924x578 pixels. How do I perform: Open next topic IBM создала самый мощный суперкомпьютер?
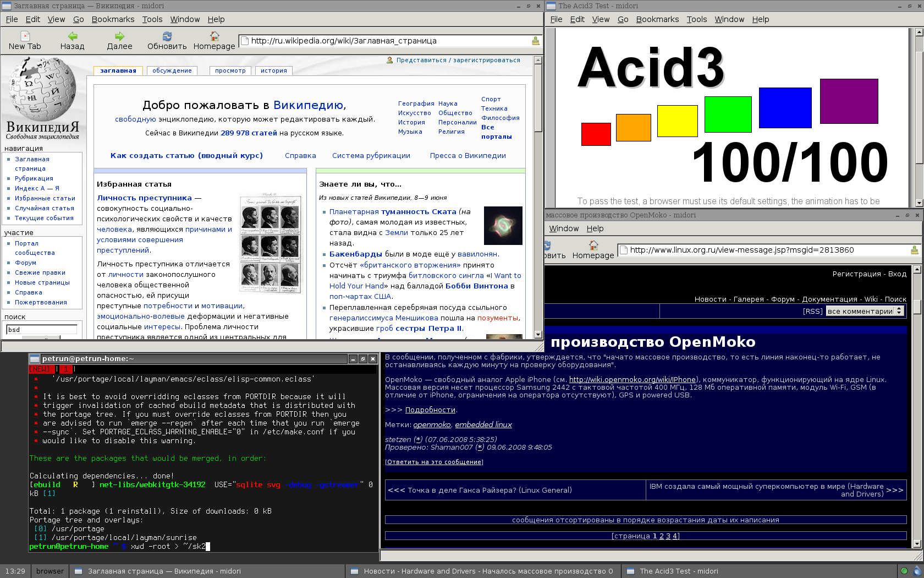pos(766,490)
